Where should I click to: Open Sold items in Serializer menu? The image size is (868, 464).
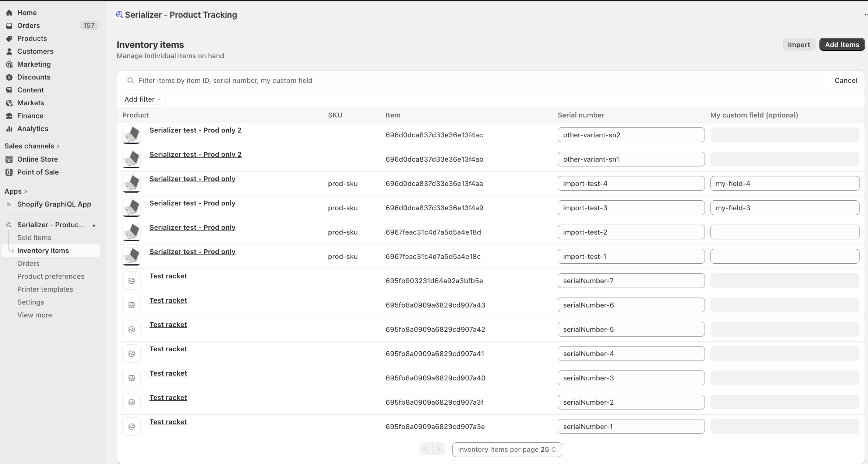34,238
